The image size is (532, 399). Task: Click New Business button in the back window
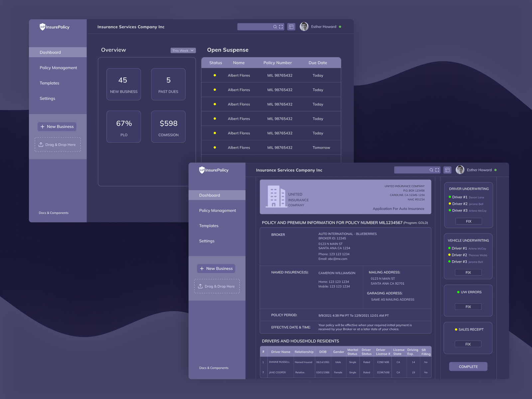(x=57, y=127)
